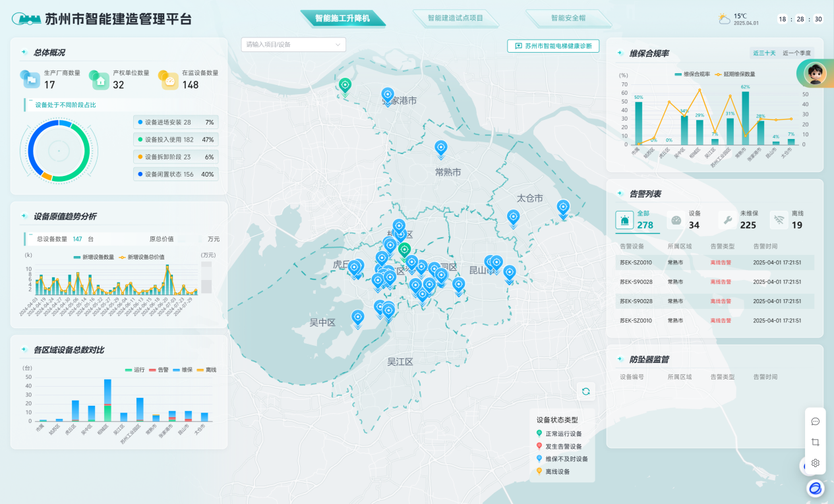
Task: Click the blue swirl assistant icon
Action: click(x=816, y=488)
